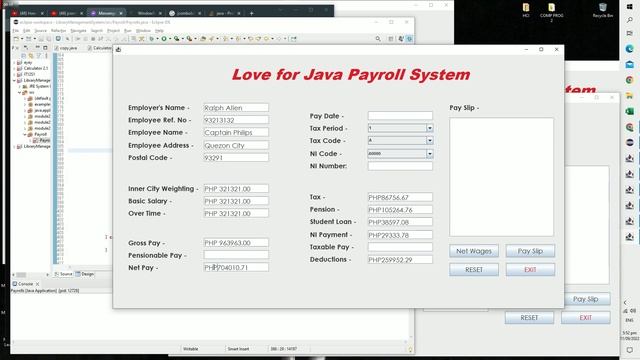Click the taskbar Search icon
640x360 pixels.
pos(630,20)
